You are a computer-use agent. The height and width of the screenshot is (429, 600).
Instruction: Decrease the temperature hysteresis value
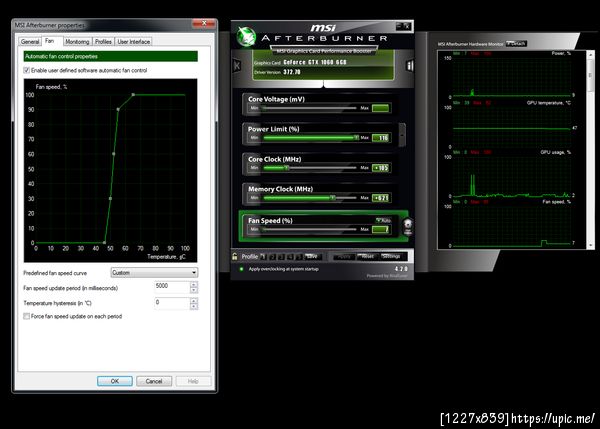(x=194, y=307)
